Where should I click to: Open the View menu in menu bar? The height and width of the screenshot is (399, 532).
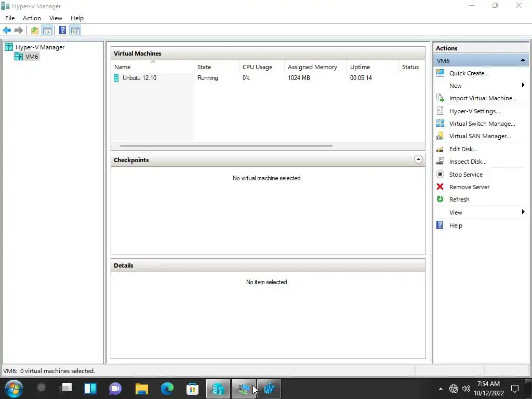tap(56, 18)
